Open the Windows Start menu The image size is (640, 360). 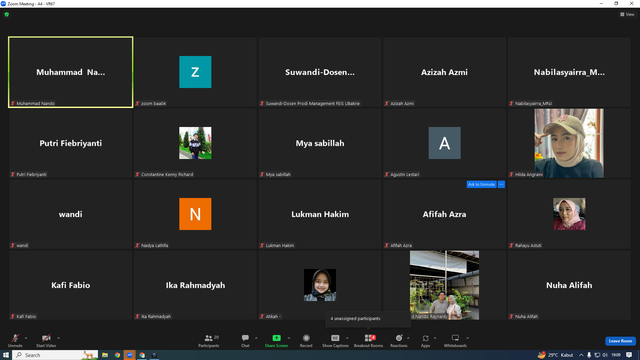(x=6, y=355)
